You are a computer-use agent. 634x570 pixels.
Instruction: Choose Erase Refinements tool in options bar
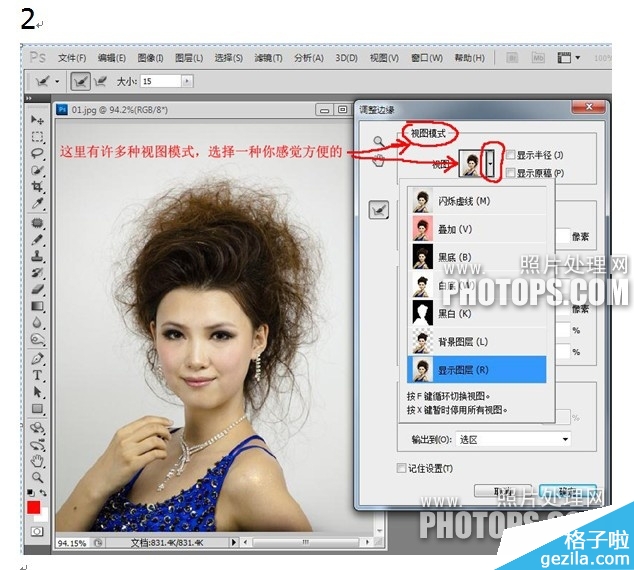pyautogui.click(x=104, y=81)
